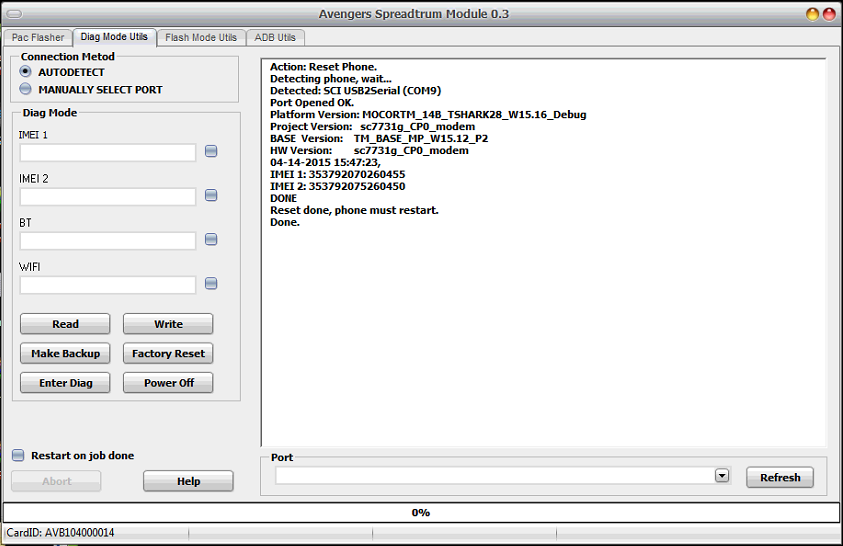843x546 pixels.
Task: Click the IMEI 2 input field
Action: [x=108, y=197]
